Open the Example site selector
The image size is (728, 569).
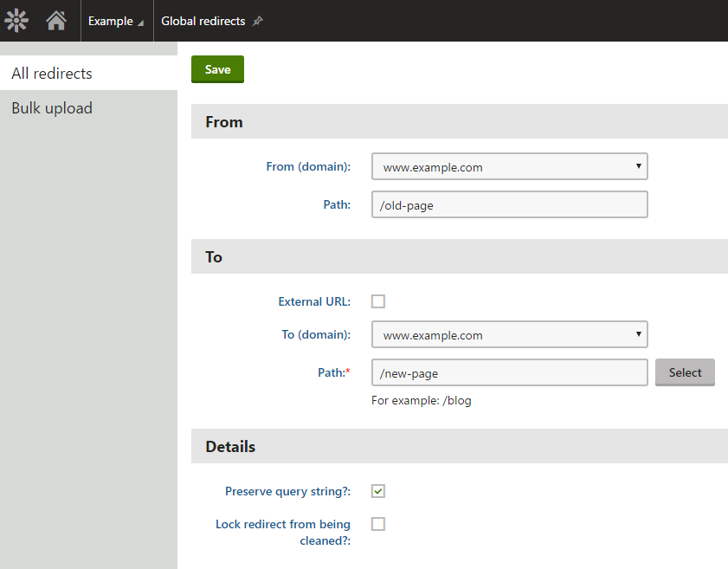point(116,21)
